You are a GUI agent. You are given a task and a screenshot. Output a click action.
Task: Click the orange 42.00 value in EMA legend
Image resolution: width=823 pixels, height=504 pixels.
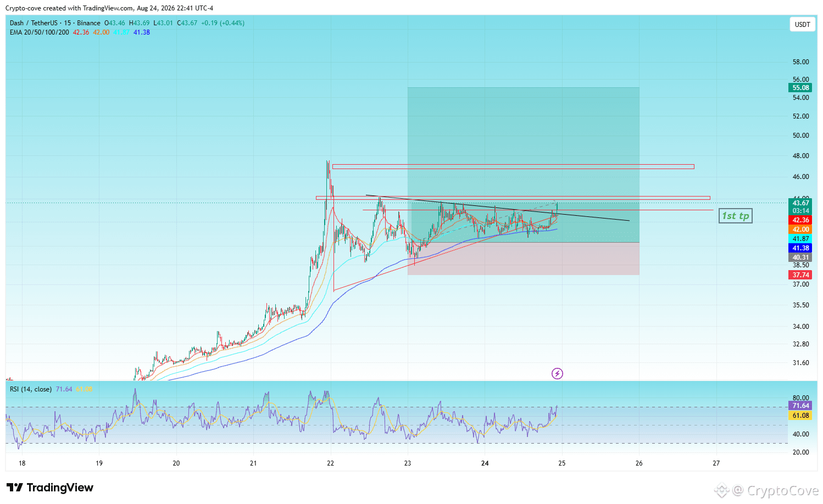tap(101, 32)
